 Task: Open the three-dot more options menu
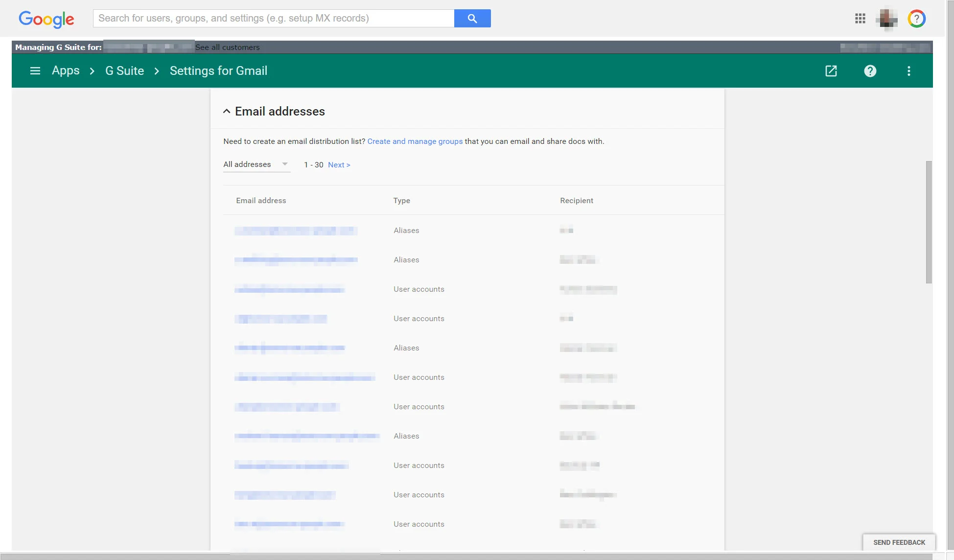[x=908, y=71]
